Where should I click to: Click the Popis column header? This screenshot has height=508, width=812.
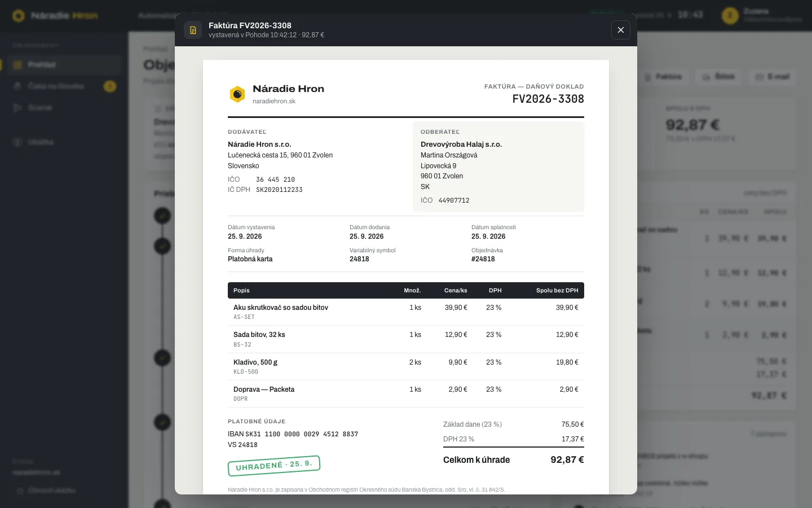pos(241,291)
